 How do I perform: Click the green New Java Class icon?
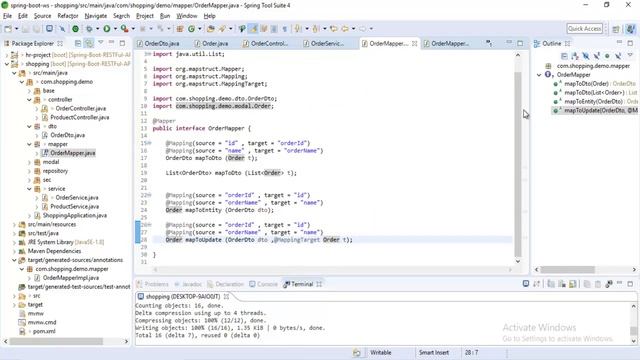point(191,29)
